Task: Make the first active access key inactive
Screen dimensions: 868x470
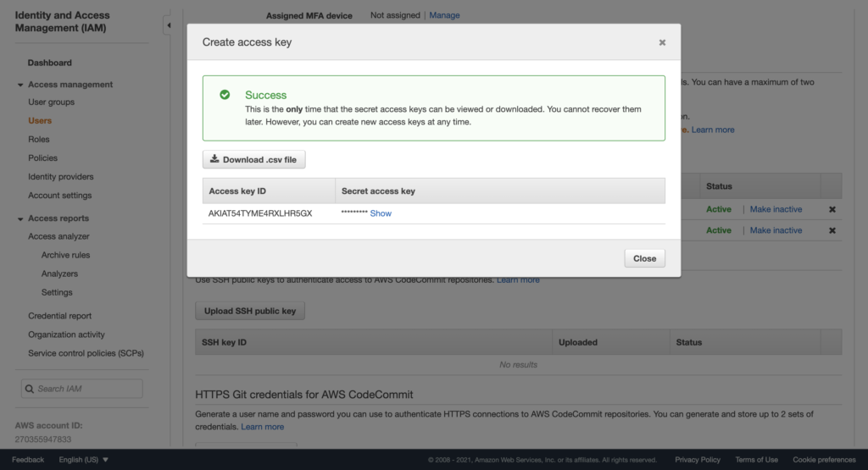Action: 776,209
